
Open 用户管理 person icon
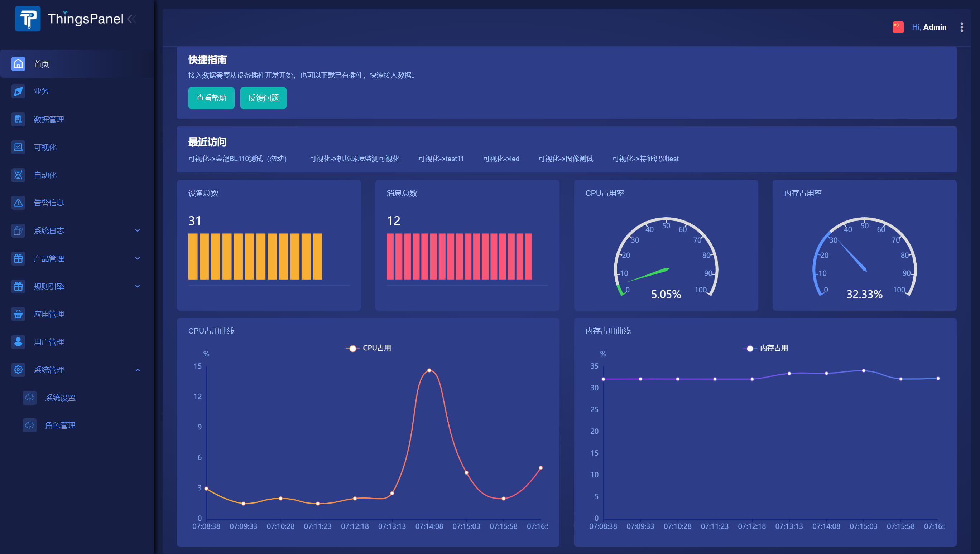18,342
